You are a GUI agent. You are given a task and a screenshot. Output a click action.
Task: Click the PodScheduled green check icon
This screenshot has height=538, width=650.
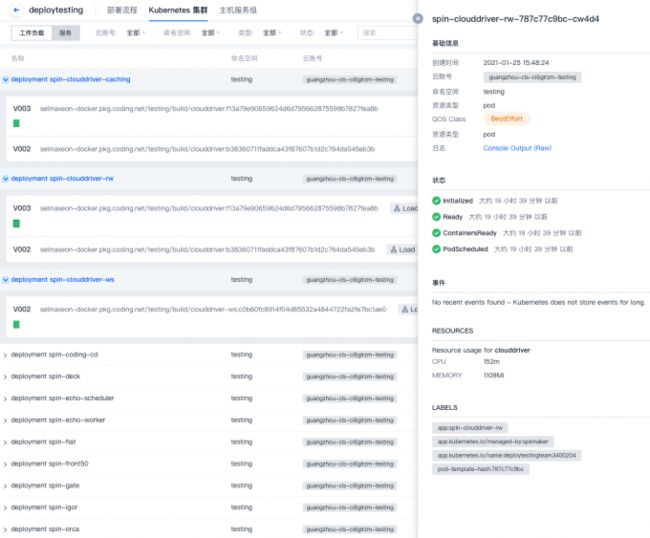(x=436, y=249)
